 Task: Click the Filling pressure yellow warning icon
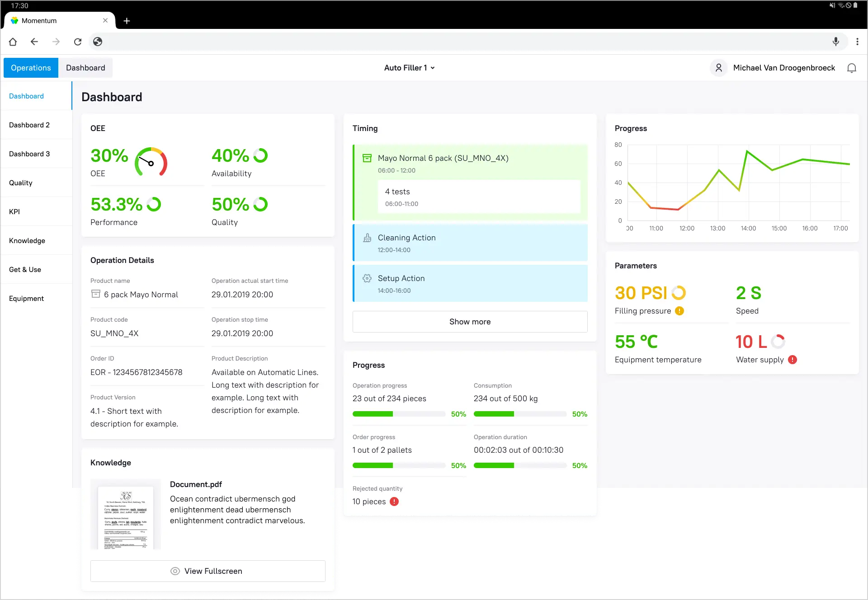point(679,311)
